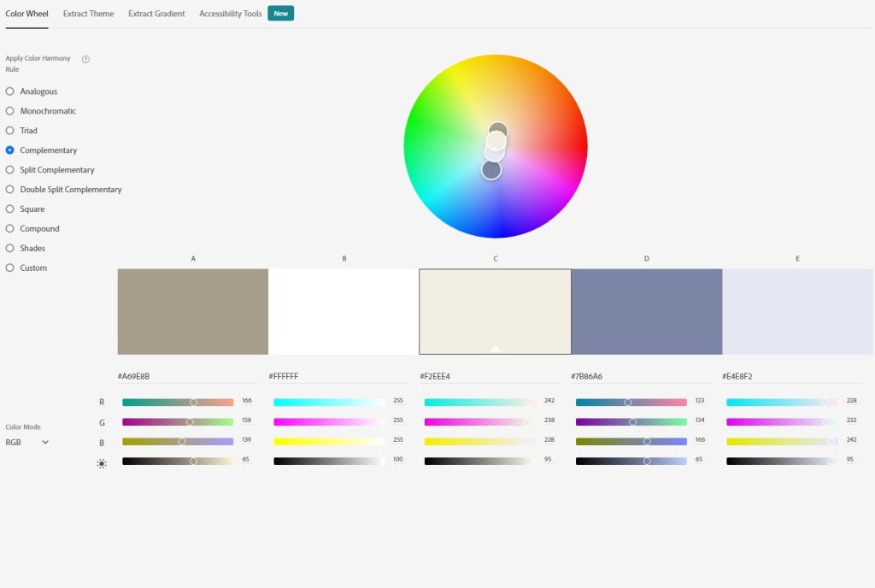
Task: Select the blue-gray color swatch D
Action: pos(646,311)
